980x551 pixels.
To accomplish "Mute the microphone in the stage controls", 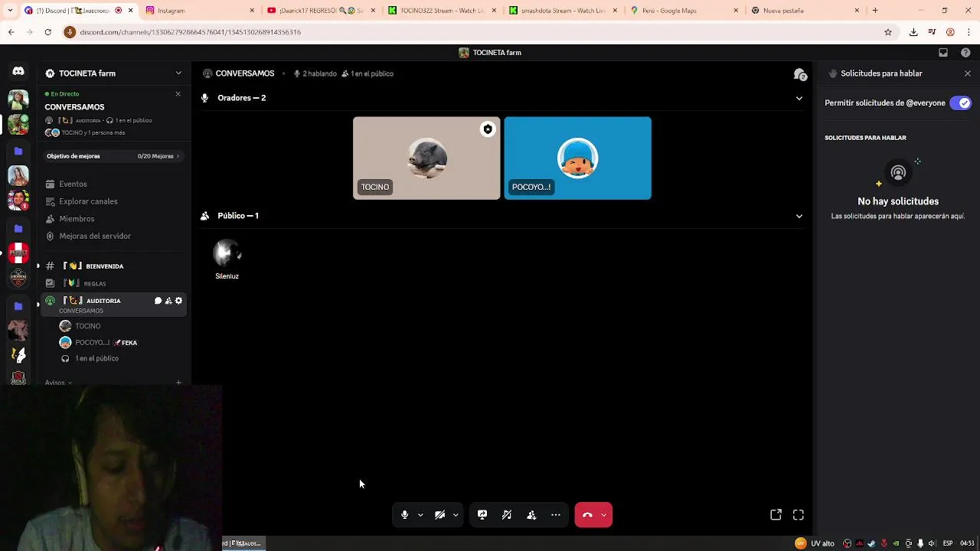I will pyautogui.click(x=404, y=515).
